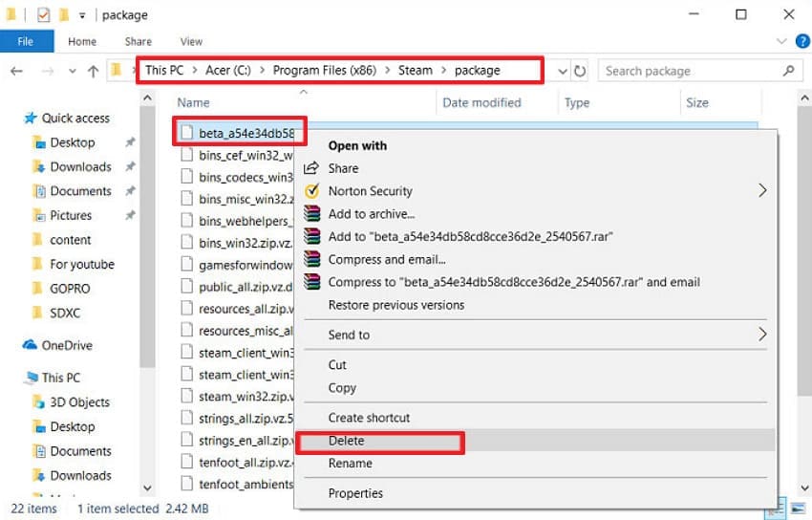The width and height of the screenshot is (812, 520).
Task: Open the Share ribbon tab
Action: click(x=139, y=41)
